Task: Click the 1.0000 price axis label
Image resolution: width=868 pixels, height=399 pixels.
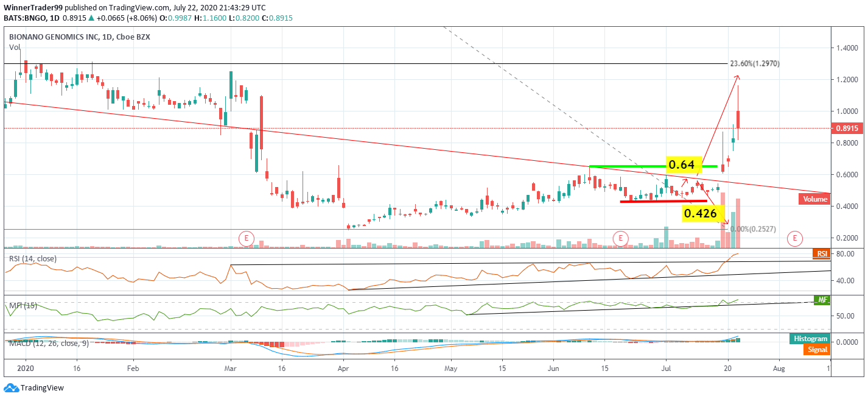Action: coord(849,111)
